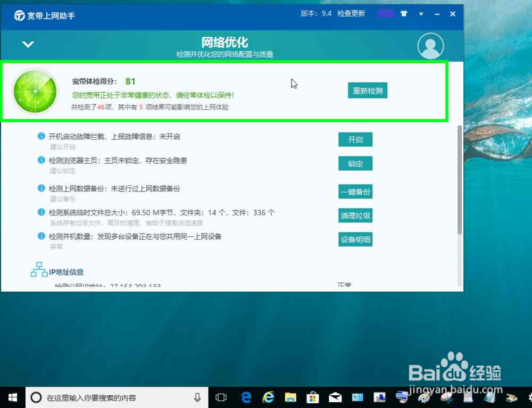The image size is (532, 408).
Task: Open the user avatar profile icon
Action: click(x=430, y=46)
